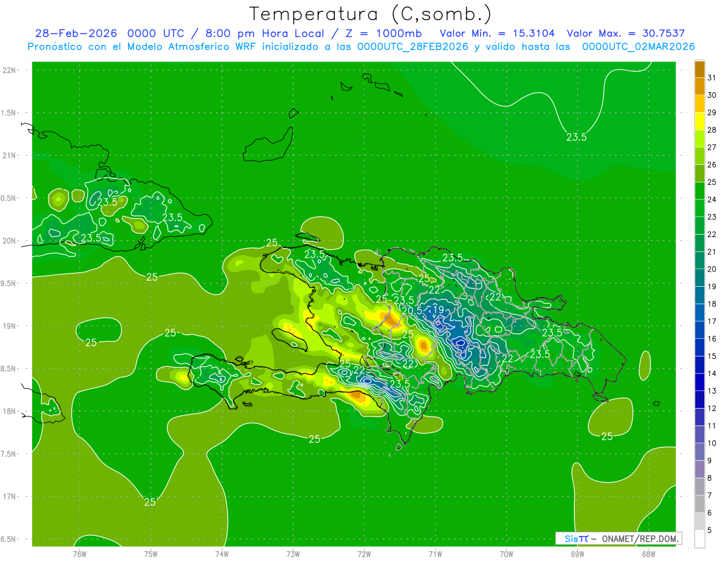
Task: Click the "25" value on the color scale
Action: (x=712, y=182)
